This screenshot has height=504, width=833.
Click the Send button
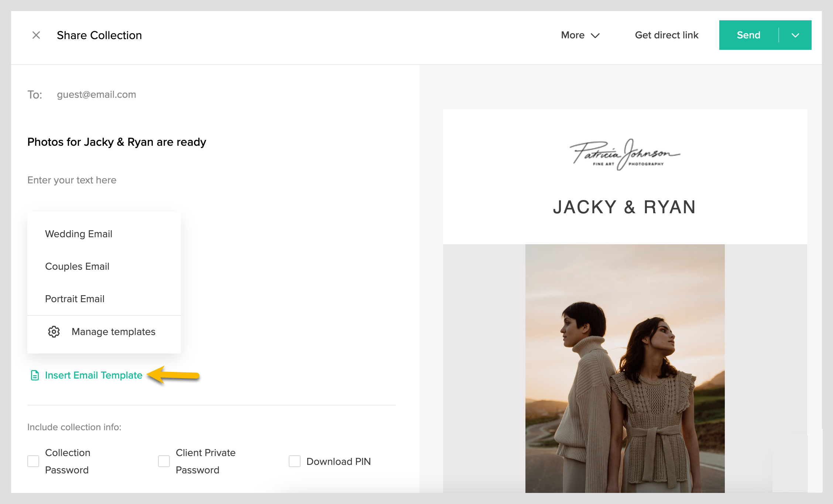coord(748,35)
